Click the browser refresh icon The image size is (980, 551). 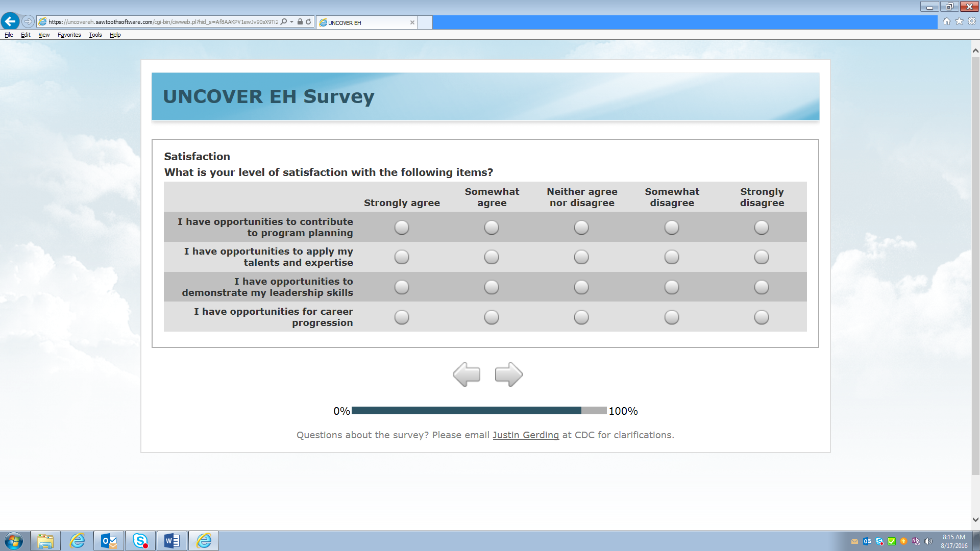[308, 22]
